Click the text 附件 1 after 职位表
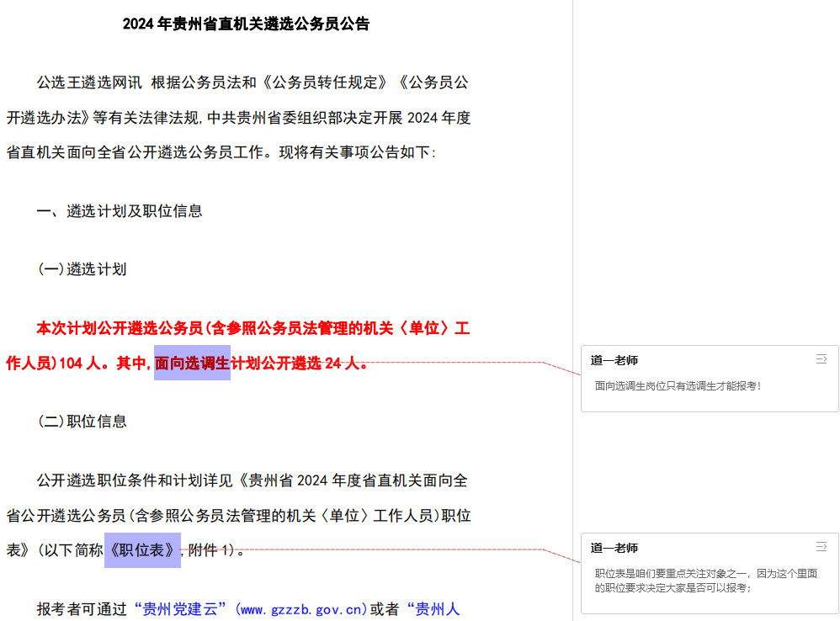The width and height of the screenshot is (840, 621). 210,550
